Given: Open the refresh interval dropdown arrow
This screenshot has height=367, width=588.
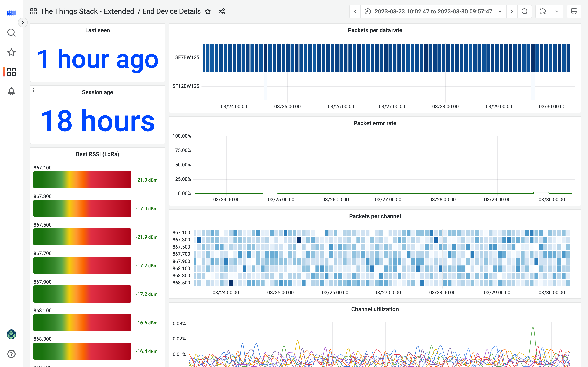Looking at the screenshot, I should [556, 11].
